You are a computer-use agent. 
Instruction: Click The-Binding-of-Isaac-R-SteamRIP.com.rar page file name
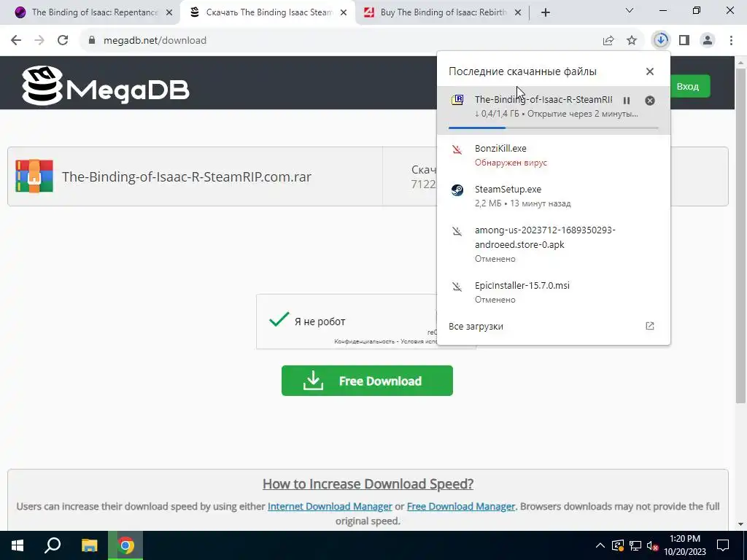pyautogui.click(x=186, y=176)
